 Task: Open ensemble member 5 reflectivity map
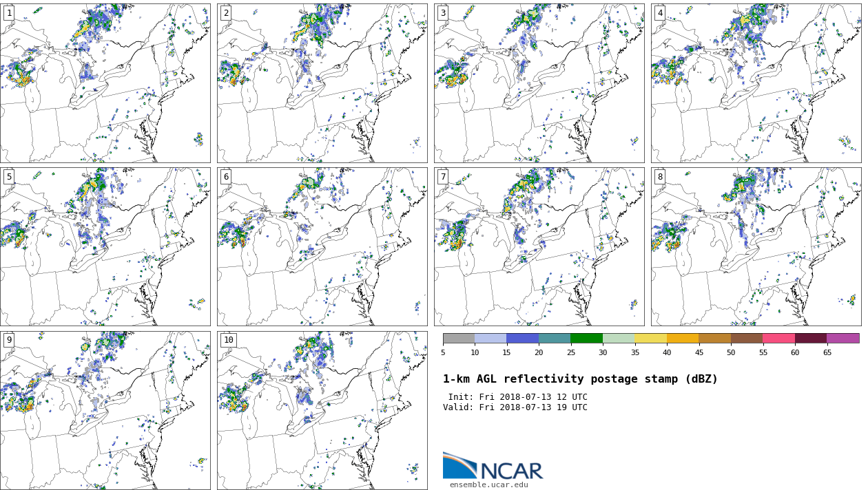(105, 246)
